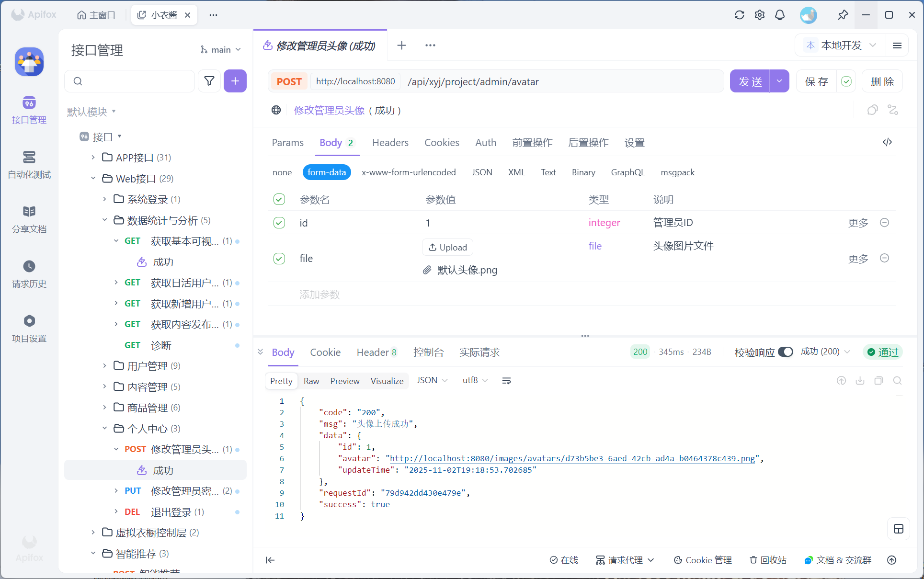Uncheck the file parameter checkbox
Screen dimensions: 924x579
point(279,259)
